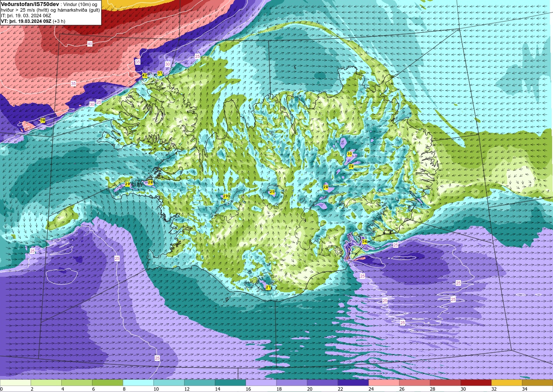The width and height of the screenshot is (553, 392).
Task: Click the yellow gust label 34
Action: [365, 241]
